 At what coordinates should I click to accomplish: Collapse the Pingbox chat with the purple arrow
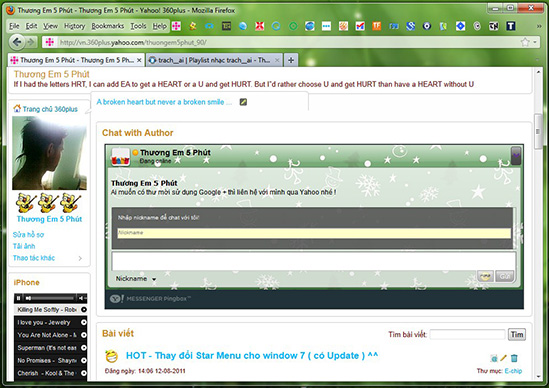point(516,155)
